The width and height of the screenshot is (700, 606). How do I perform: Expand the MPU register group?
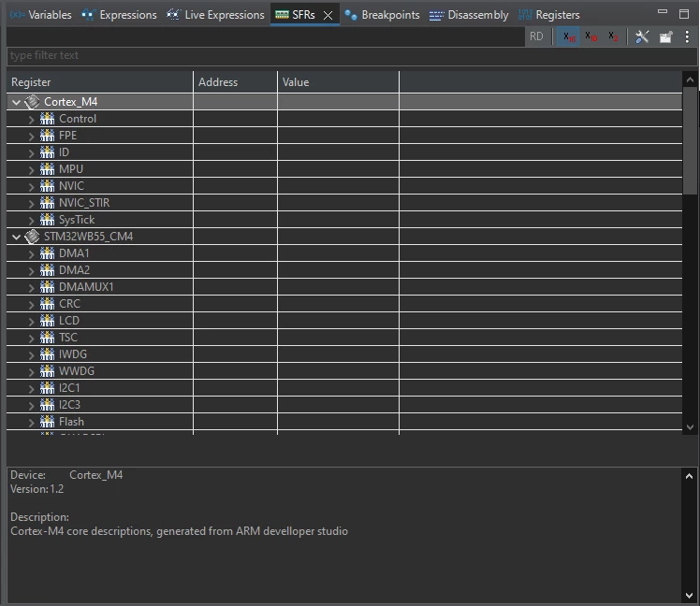(x=31, y=169)
